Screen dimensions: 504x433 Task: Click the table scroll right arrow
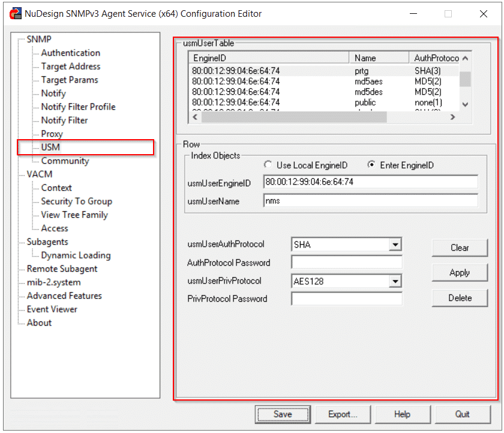pos(452,117)
